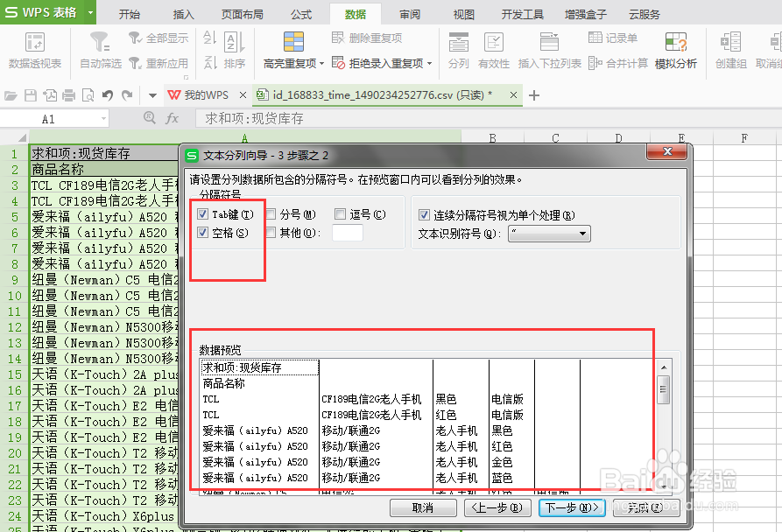Click the 高亮重复项 icon
Image resolution: width=782 pixels, height=532 pixels.
point(293,42)
